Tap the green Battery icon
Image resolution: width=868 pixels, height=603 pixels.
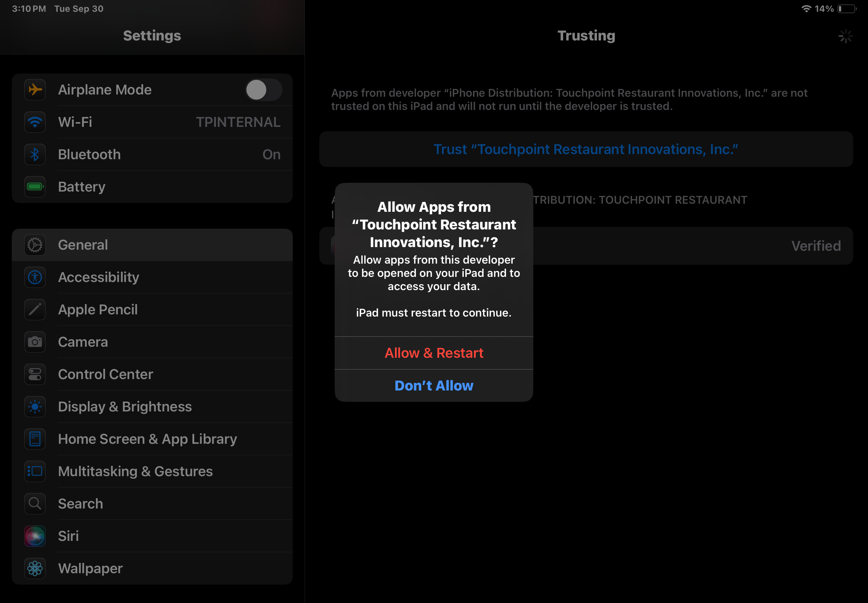[x=35, y=187]
